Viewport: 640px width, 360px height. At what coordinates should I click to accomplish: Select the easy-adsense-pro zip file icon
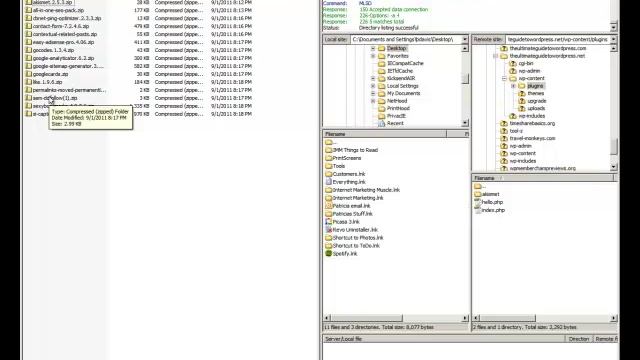pos(29,42)
